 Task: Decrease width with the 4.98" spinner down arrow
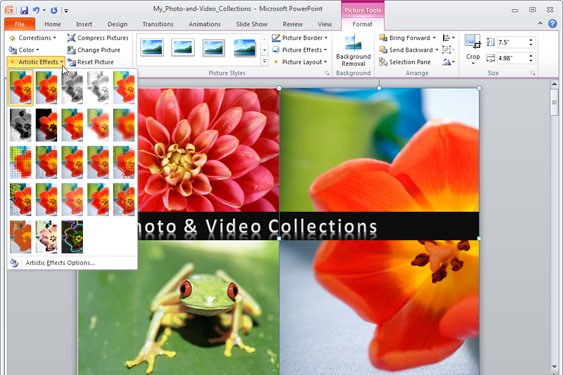531,60
